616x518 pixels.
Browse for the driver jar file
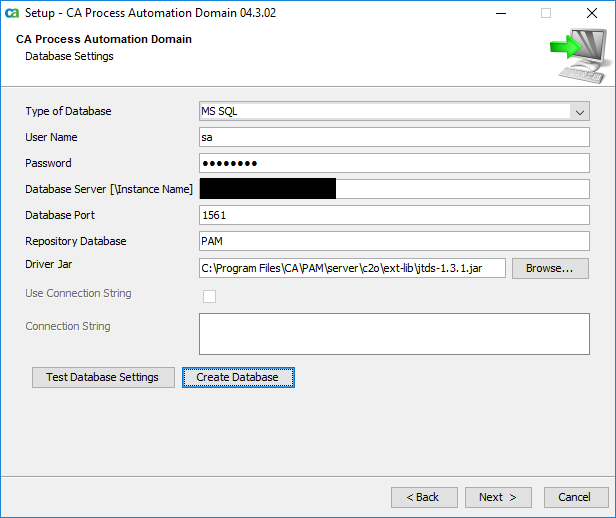[550, 268]
